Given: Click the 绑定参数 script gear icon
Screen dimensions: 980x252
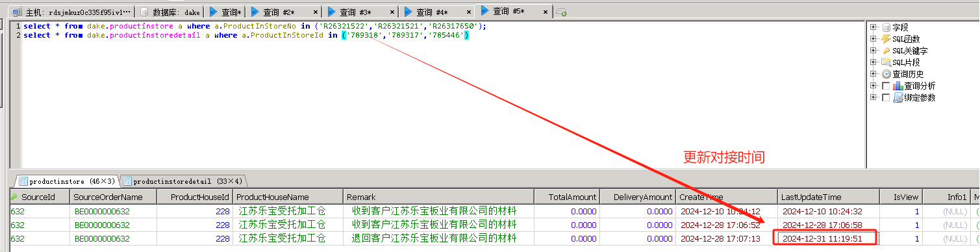Looking at the screenshot, I should (x=898, y=97).
